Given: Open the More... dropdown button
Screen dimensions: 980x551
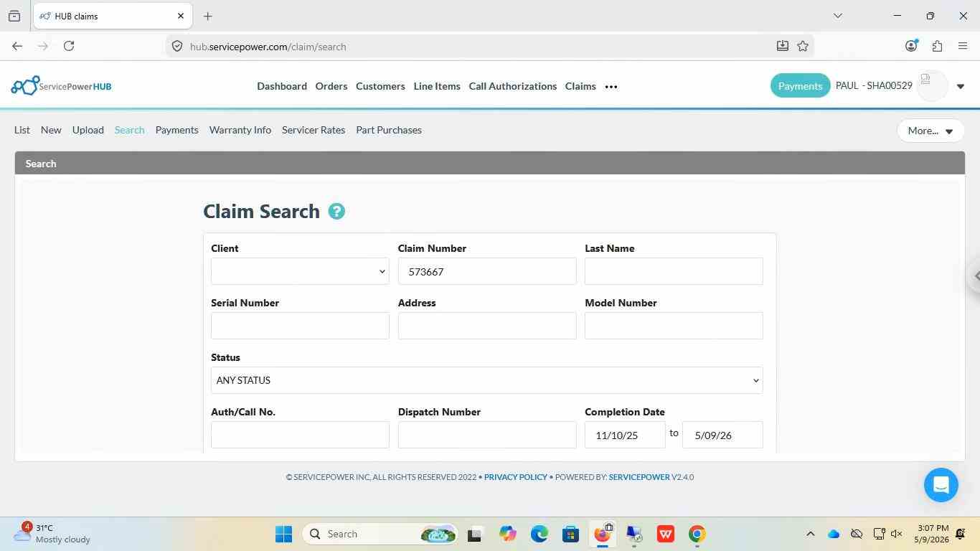Looking at the screenshot, I should pos(930,131).
